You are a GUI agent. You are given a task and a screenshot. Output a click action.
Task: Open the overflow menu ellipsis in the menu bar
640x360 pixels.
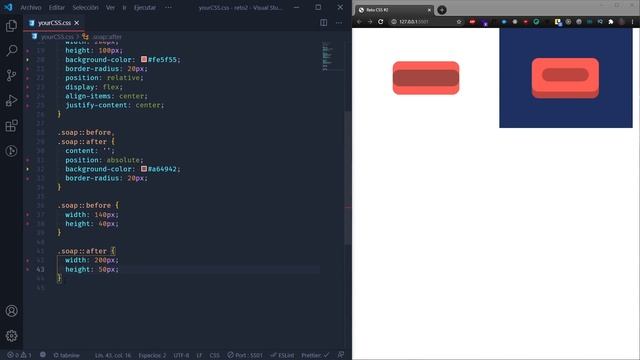tap(168, 7)
